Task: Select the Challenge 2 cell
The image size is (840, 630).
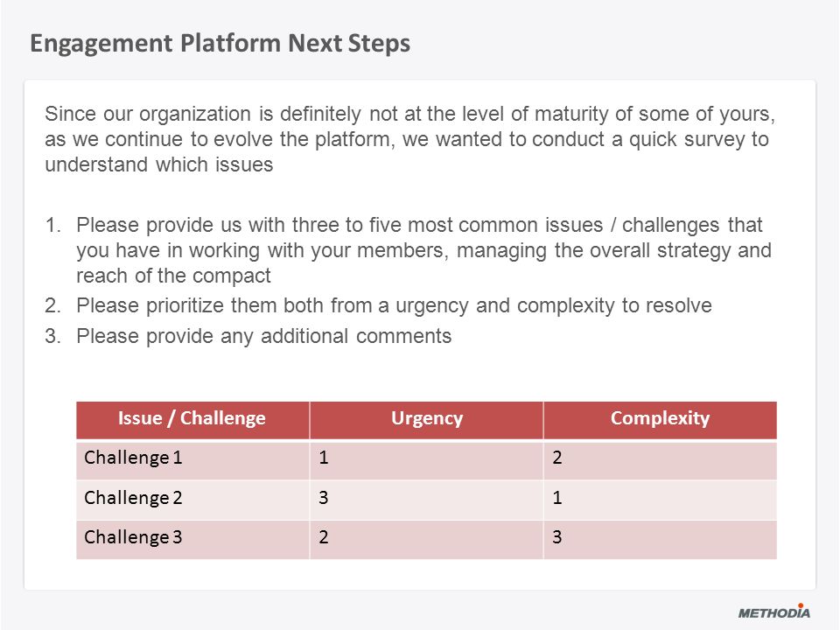Action: point(192,500)
